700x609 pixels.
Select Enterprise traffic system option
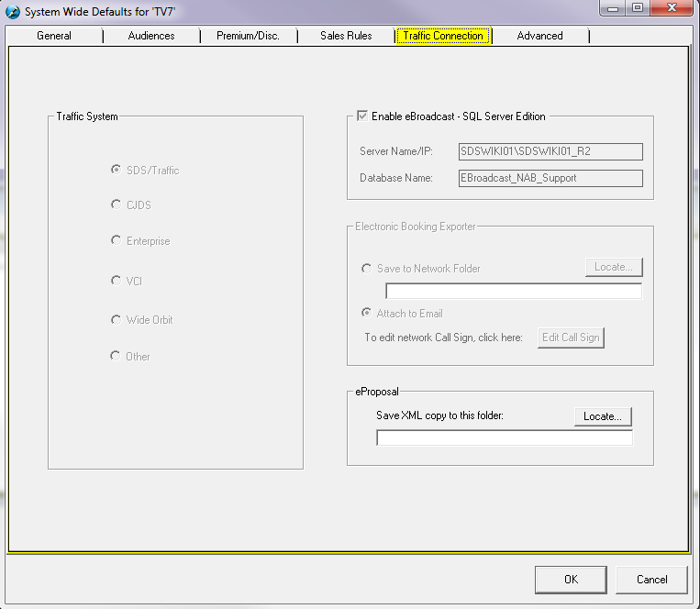[x=116, y=240]
